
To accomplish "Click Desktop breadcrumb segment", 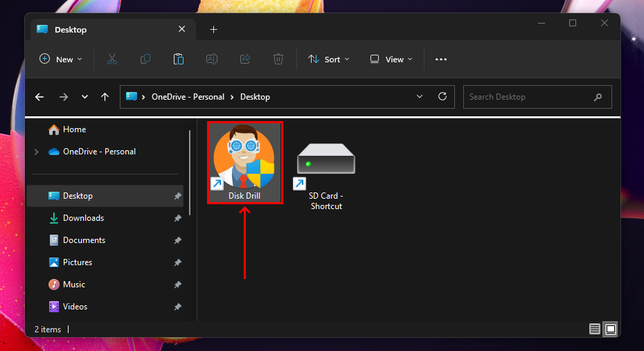I will 255,97.
